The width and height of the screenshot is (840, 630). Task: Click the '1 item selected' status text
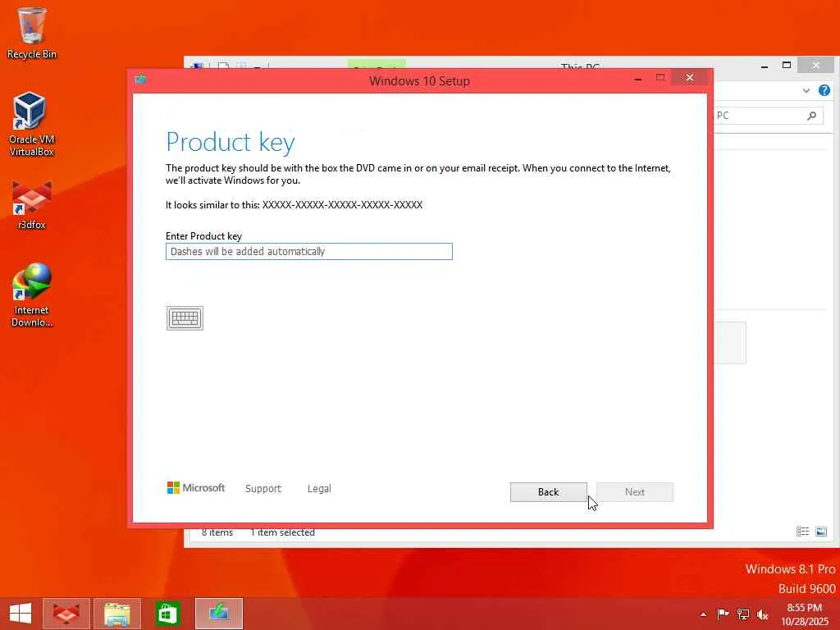coord(283,532)
